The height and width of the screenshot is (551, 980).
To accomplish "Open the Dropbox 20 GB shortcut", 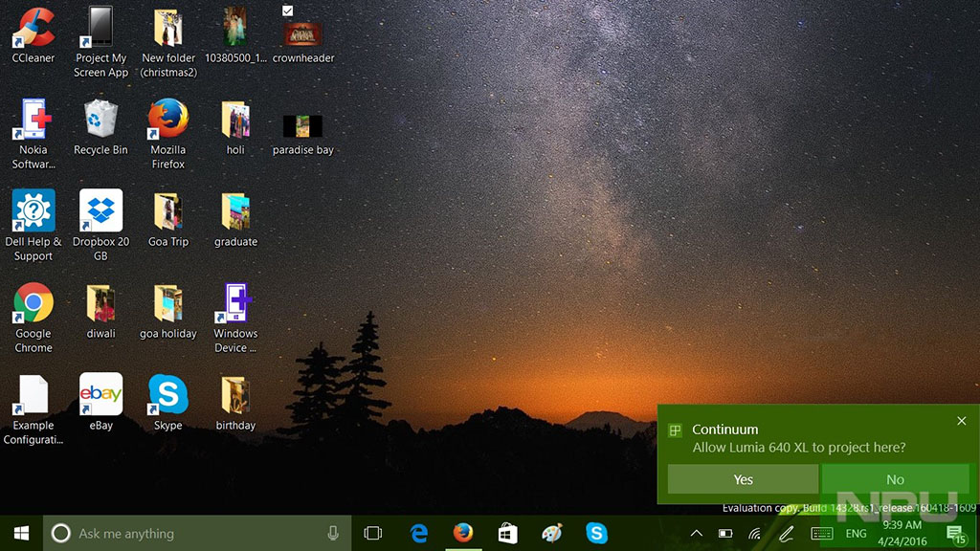I will point(100,212).
